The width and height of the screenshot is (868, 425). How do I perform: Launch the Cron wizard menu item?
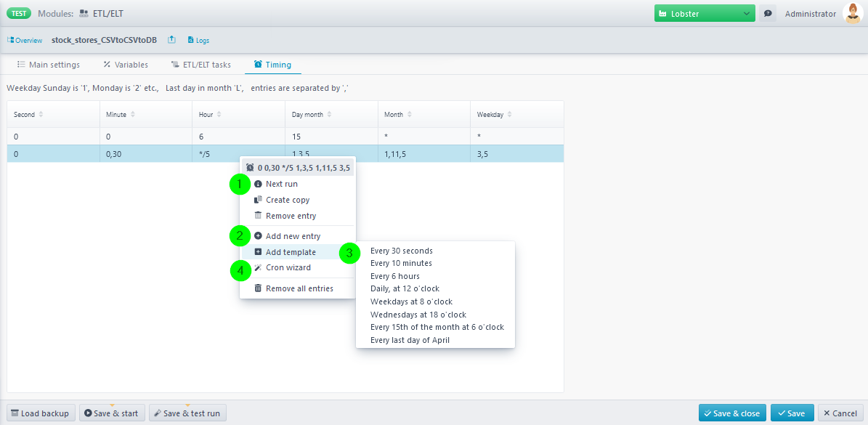click(297, 267)
